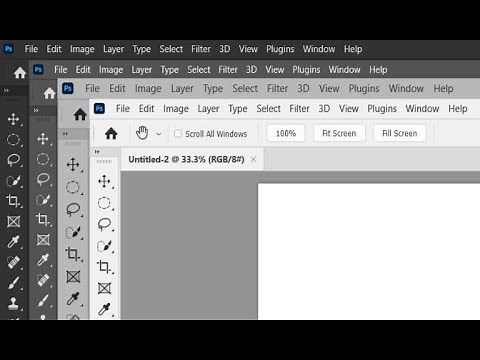Viewport: 480px width, 360px height.
Task: Choose the Quick Selection tool in the light-theme toolbar
Action: tap(104, 246)
